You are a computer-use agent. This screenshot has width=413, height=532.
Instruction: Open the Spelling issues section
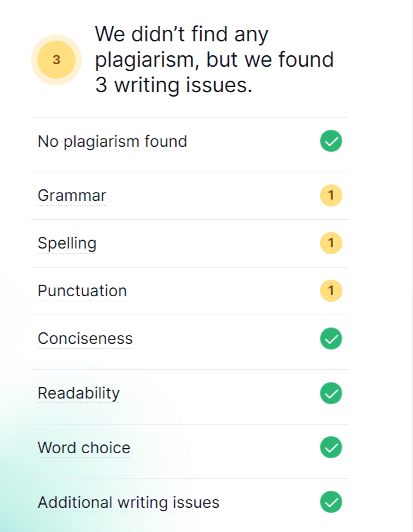point(67,243)
